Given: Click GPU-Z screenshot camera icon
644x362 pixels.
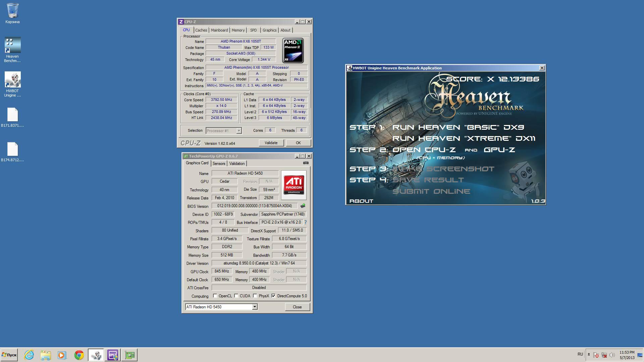Looking at the screenshot, I should 306,163.
